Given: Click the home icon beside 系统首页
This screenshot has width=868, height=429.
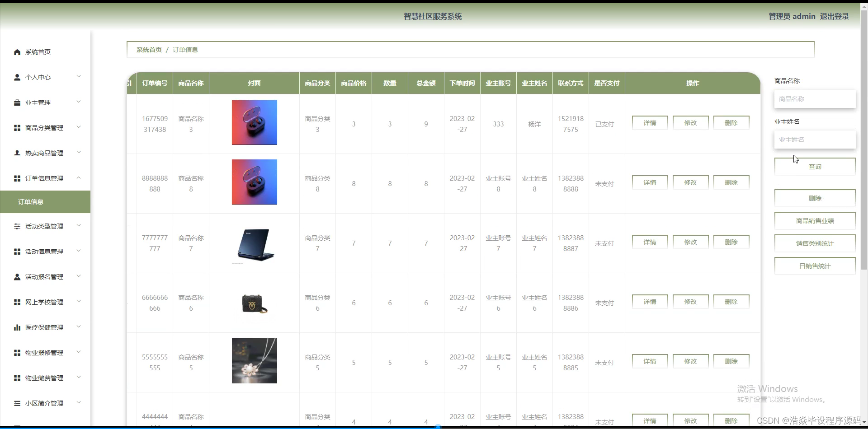Looking at the screenshot, I should pos(17,52).
